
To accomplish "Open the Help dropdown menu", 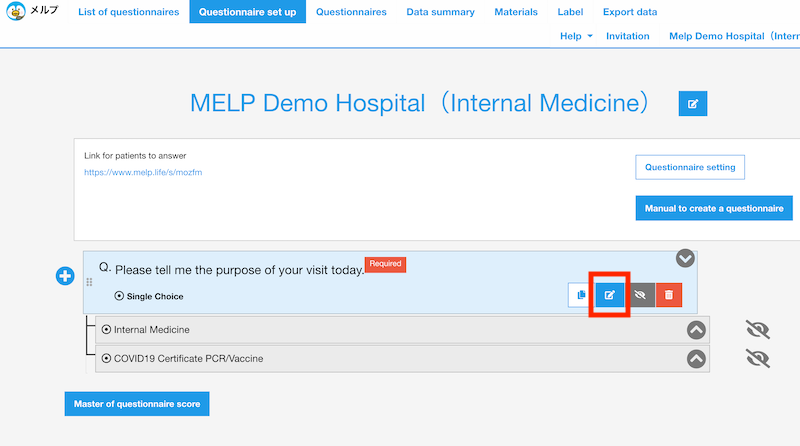I will [x=576, y=36].
